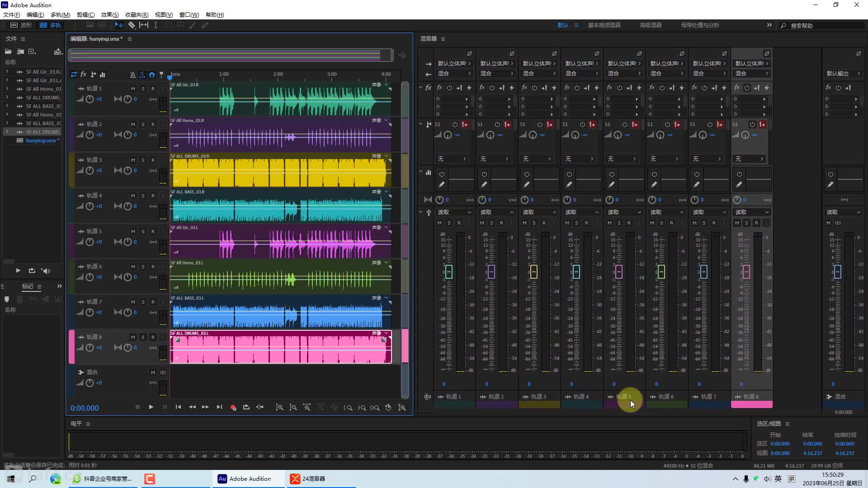The height and width of the screenshot is (488, 868).
Task: Select the Razor tool in toolbar
Action: click(x=132, y=25)
